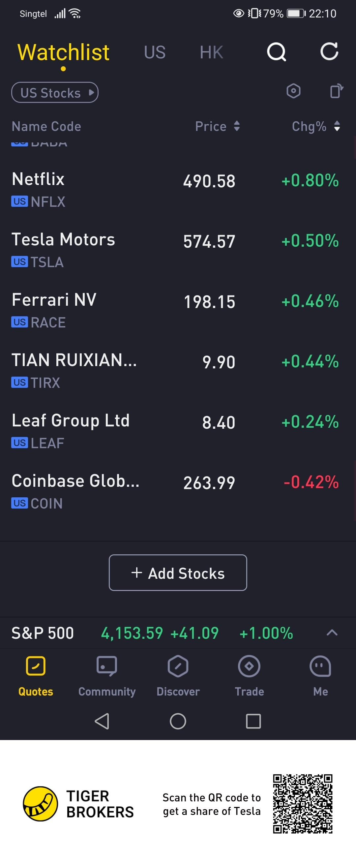Tap the Android back navigation button

[x=102, y=721]
